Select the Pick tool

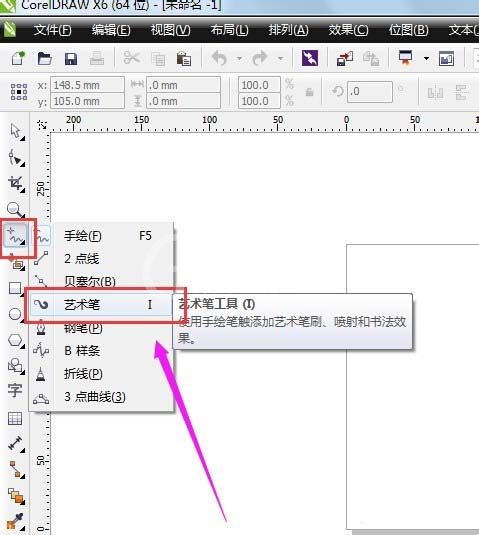pyautogui.click(x=16, y=132)
